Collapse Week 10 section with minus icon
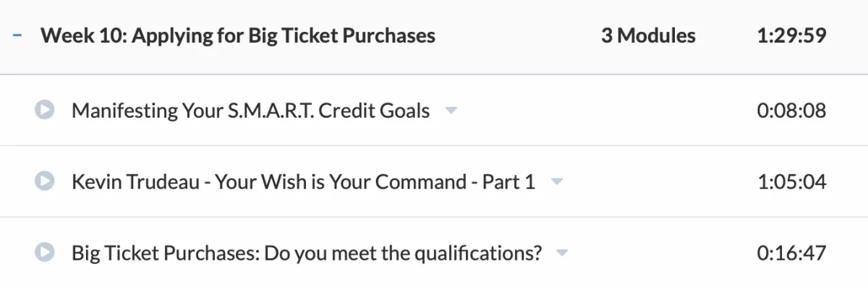 point(17,35)
